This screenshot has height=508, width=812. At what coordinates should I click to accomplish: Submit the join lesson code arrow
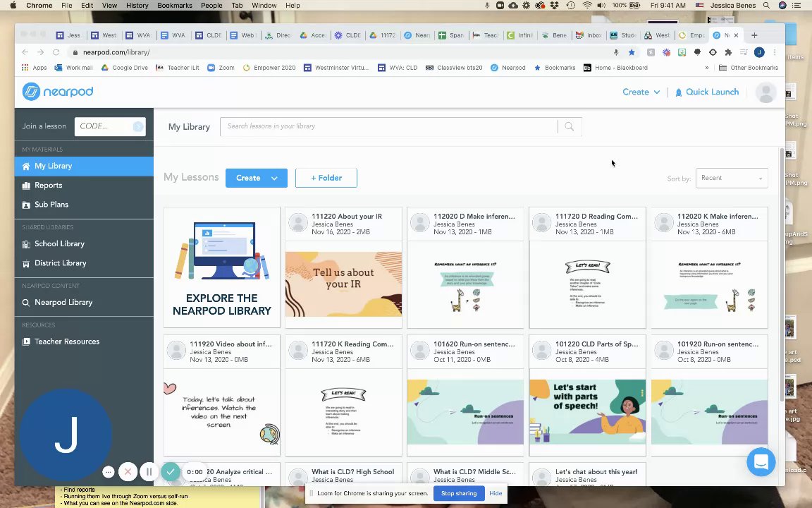coord(137,126)
